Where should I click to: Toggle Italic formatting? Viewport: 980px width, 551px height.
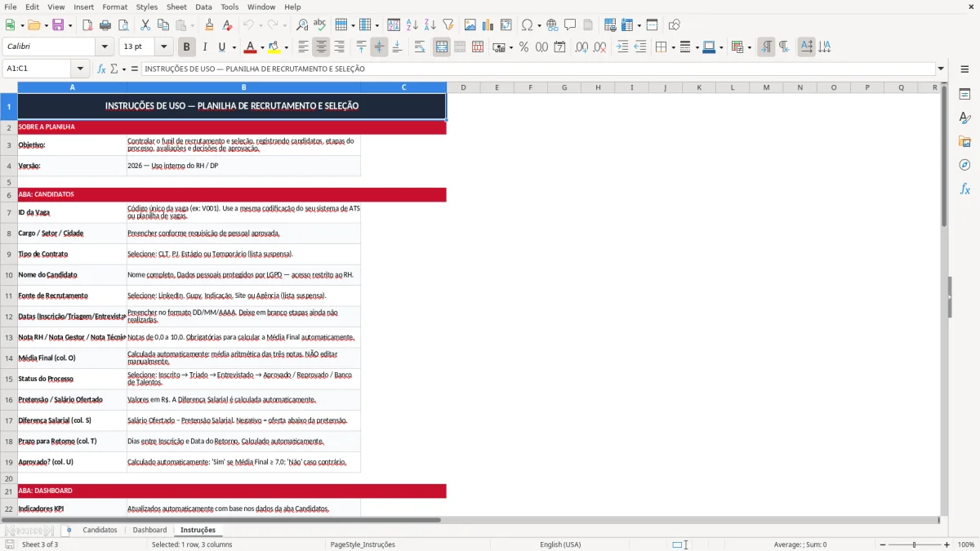click(x=205, y=47)
